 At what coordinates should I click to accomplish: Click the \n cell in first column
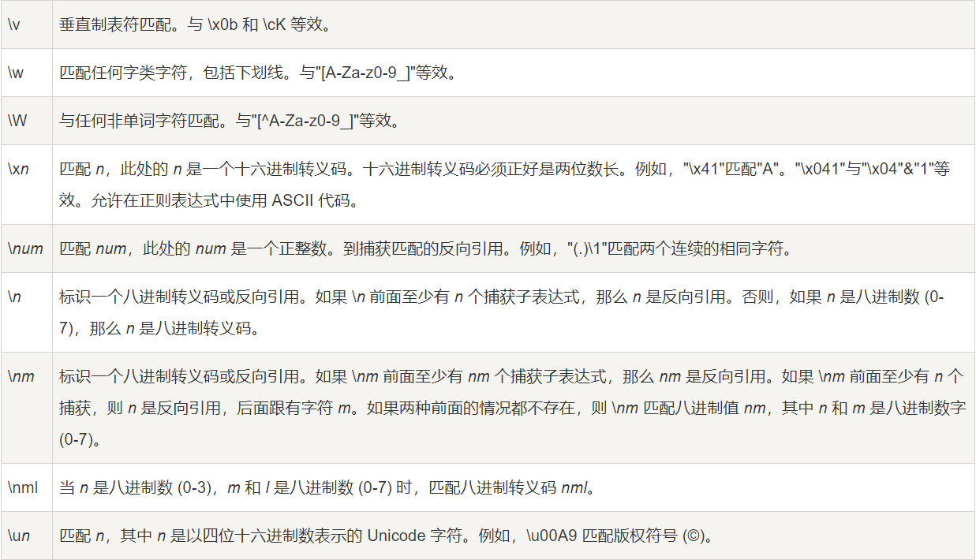tap(14, 297)
